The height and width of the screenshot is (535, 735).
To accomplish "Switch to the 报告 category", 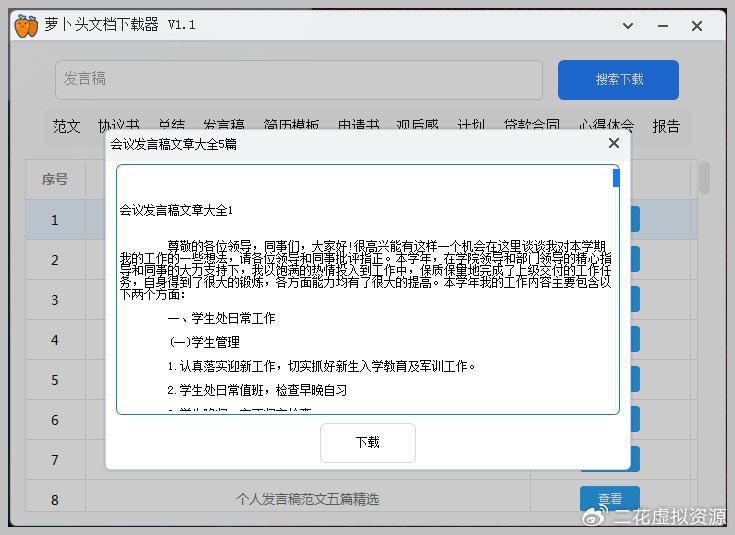I will 666,126.
